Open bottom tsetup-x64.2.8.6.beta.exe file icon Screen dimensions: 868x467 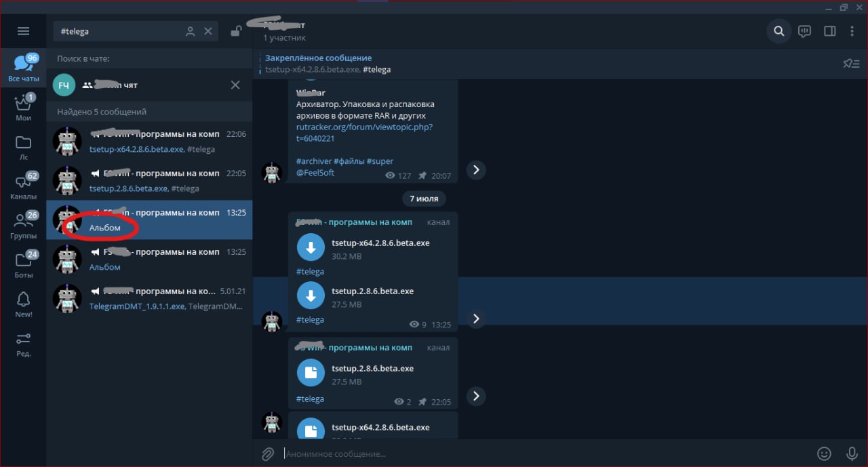(x=311, y=431)
